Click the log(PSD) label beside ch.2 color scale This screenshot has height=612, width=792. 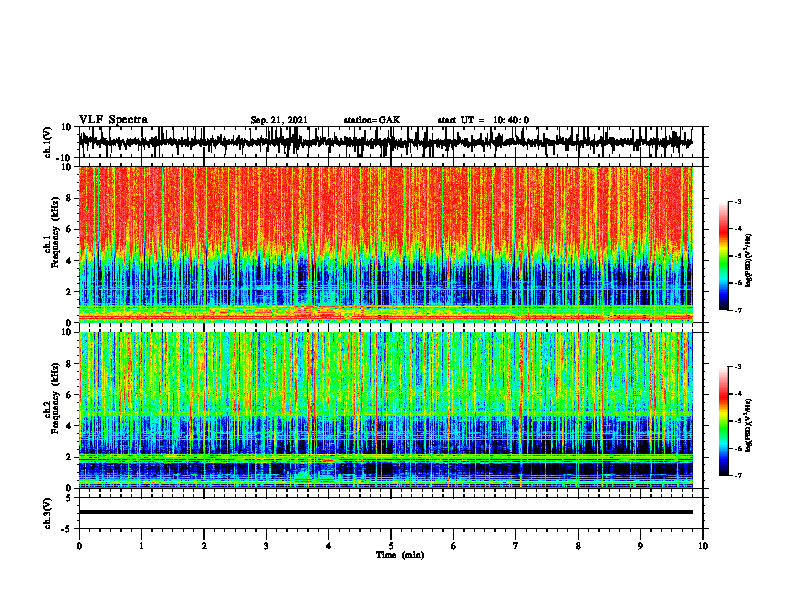pos(749,424)
